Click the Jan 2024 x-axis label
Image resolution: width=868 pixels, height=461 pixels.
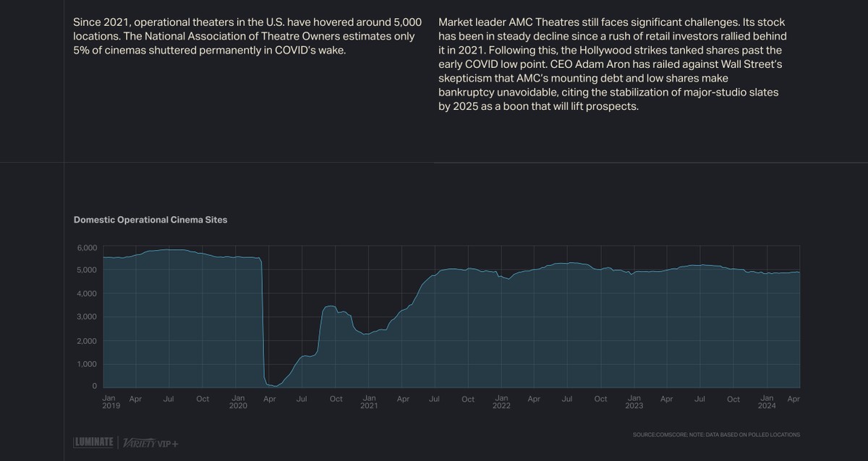(x=767, y=402)
